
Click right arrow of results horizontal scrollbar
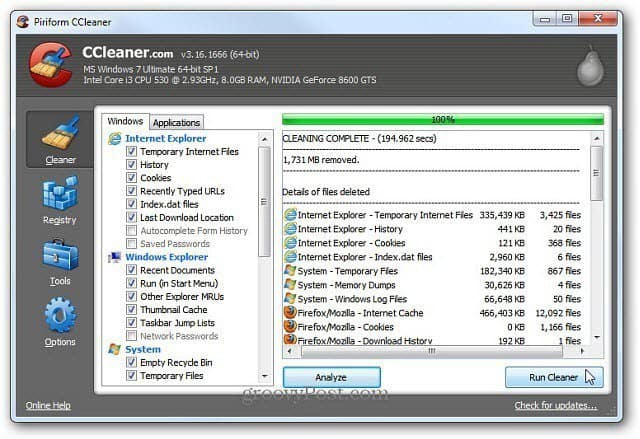[582, 351]
